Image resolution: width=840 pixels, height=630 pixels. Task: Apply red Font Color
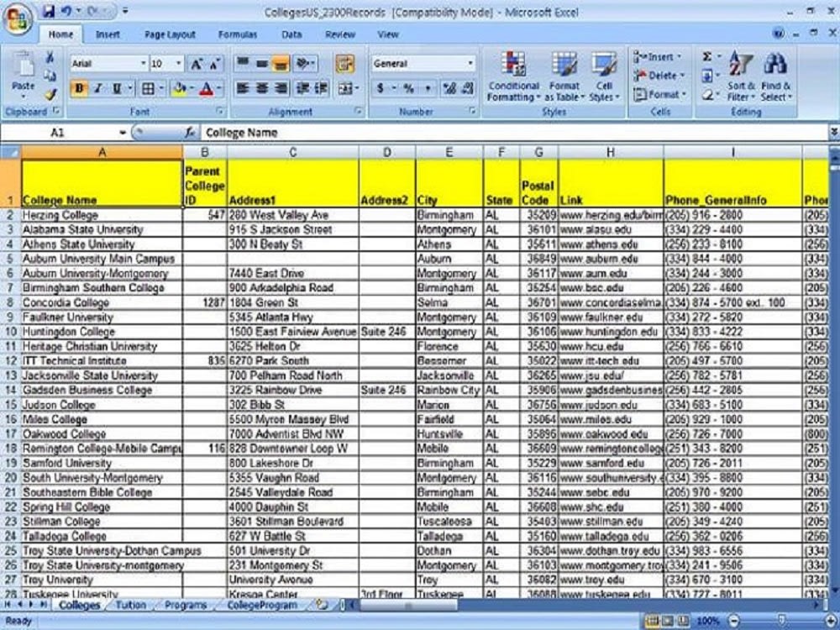[x=207, y=88]
